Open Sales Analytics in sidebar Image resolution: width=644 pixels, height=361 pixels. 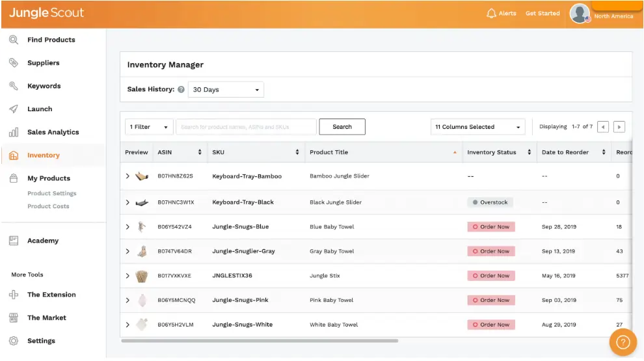(x=53, y=132)
